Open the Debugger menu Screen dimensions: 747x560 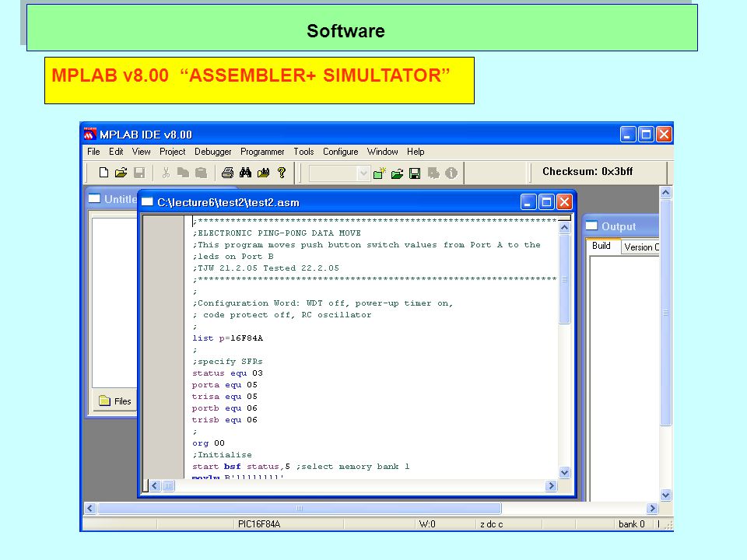(213, 152)
